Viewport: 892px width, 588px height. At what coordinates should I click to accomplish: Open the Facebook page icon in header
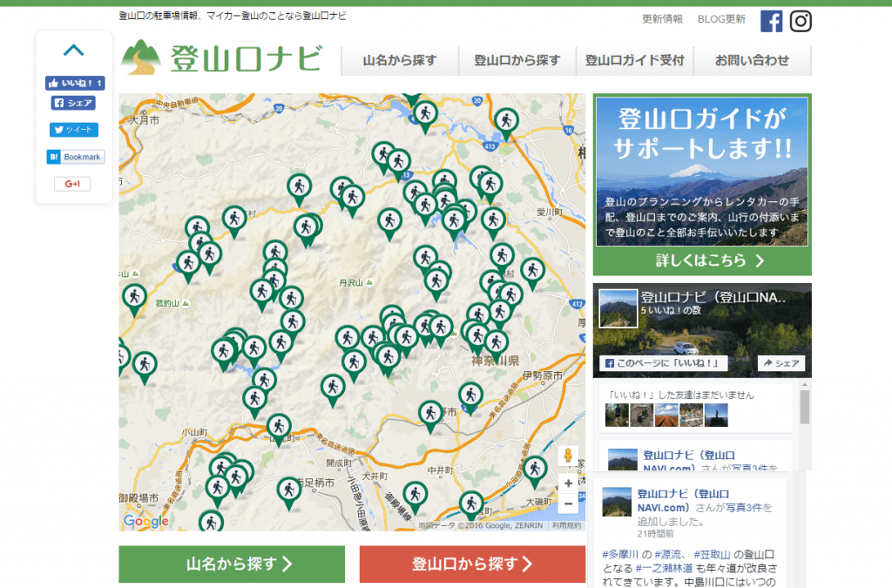772,22
